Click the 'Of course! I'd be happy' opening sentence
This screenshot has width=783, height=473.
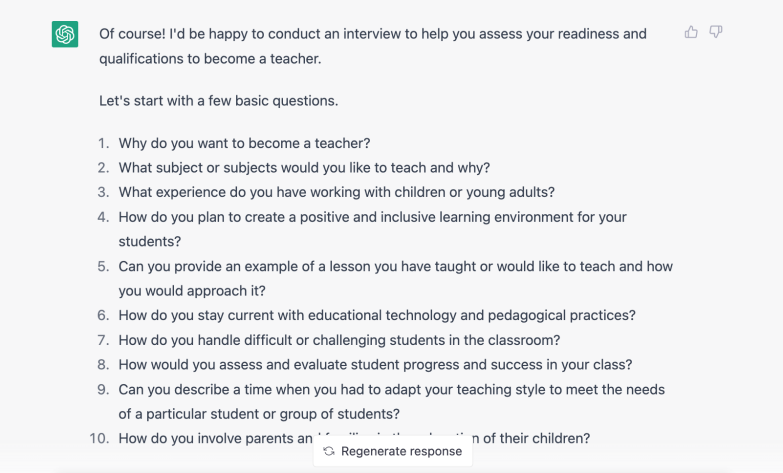(x=373, y=34)
